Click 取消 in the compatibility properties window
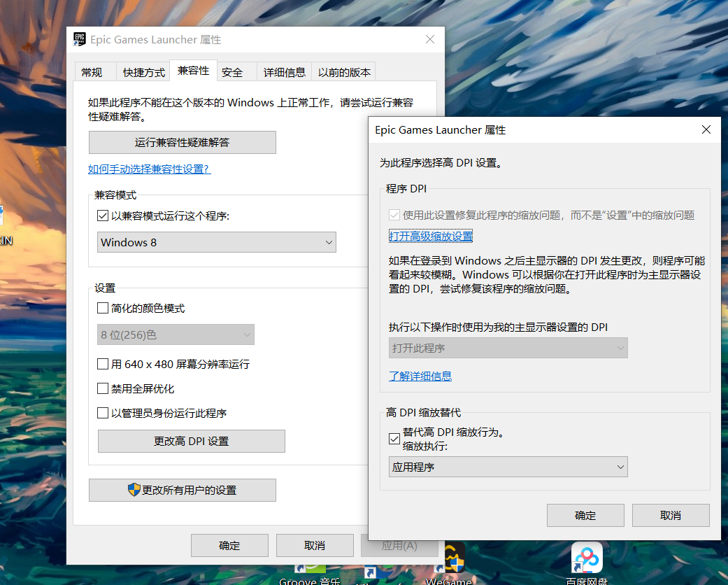728x585 pixels. coord(315,546)
